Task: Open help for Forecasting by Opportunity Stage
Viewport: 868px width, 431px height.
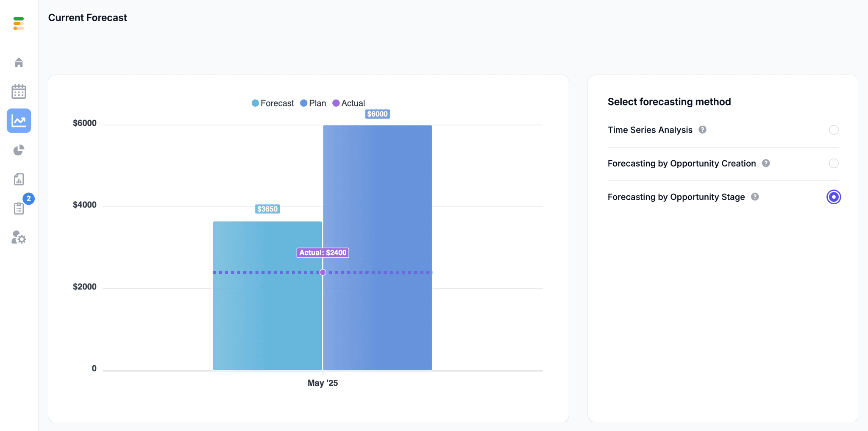Action: click(756, 197)
